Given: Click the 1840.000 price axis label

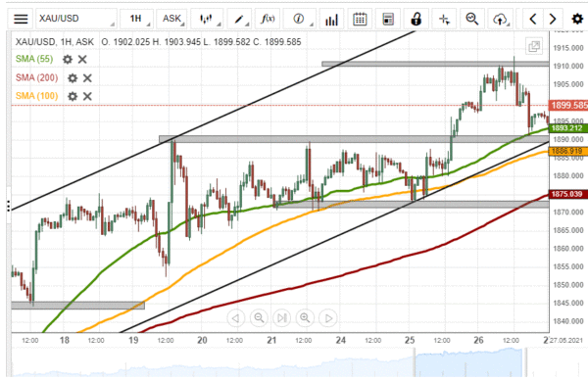Looking at the screenshot, I should (x=568, y=321).
